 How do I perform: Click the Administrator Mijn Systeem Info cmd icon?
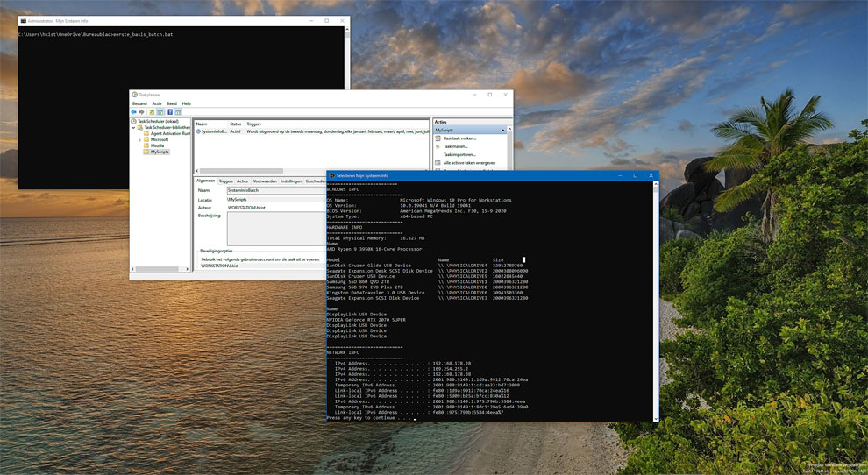coord(23,21)
